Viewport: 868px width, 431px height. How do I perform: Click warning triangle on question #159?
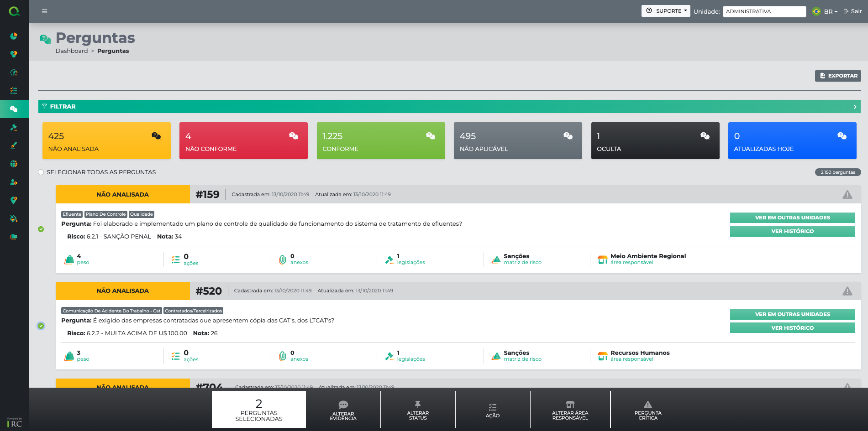847,195
